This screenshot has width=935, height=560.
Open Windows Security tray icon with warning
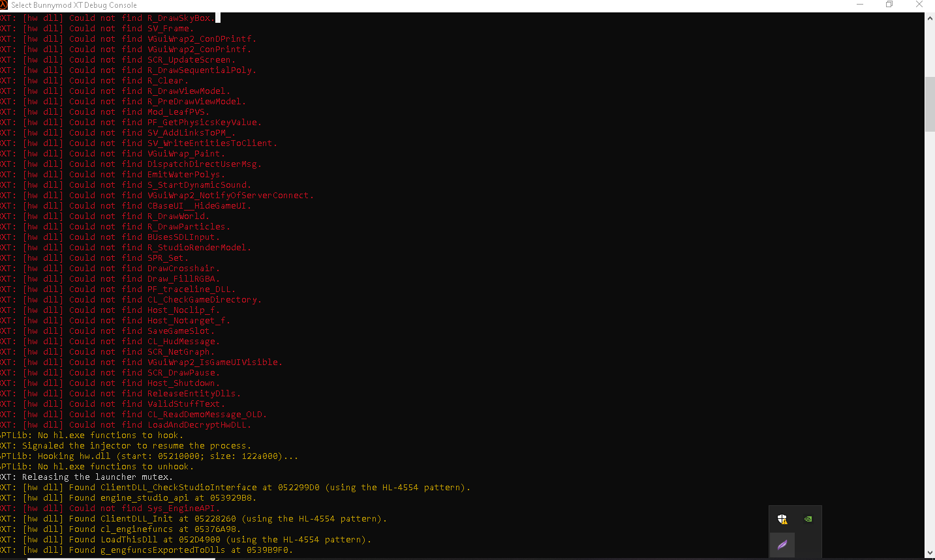click(x=782, y=519)
